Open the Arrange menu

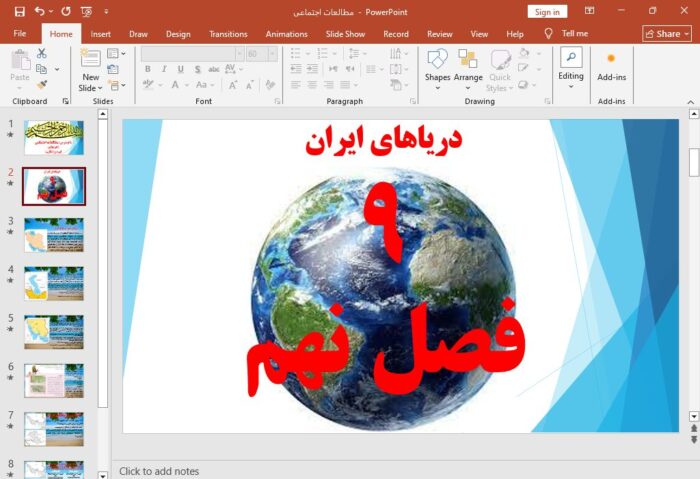(x=468, y=69)
